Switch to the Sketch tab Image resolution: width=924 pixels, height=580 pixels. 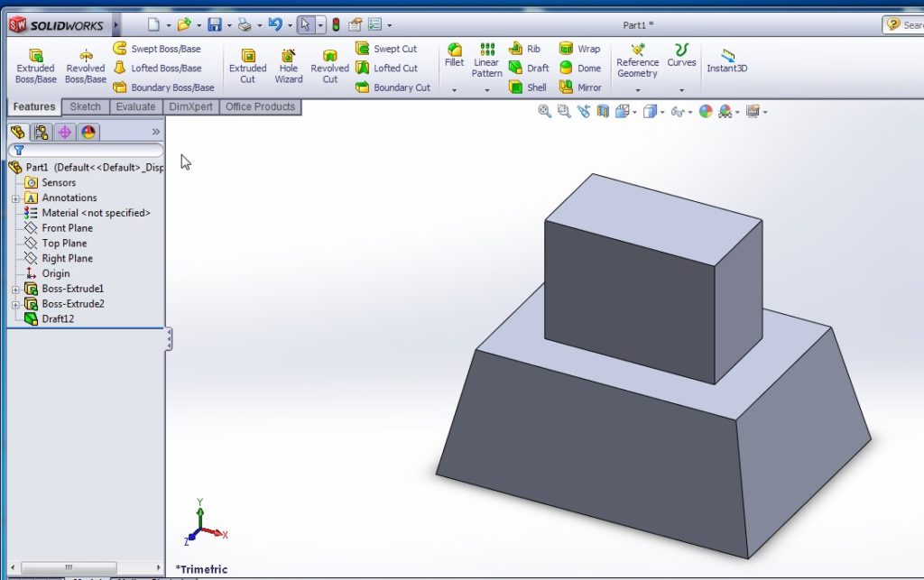coord(85,106)
